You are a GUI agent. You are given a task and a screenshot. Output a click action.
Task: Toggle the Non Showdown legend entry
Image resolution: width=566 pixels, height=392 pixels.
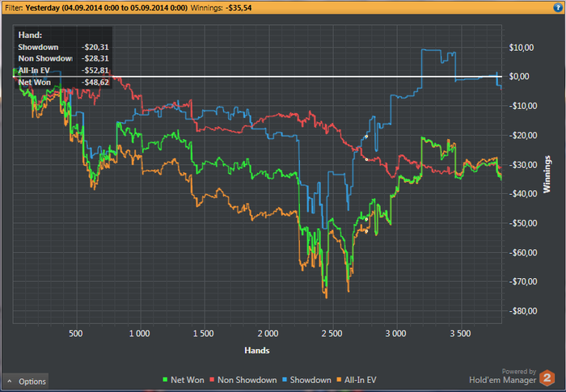(243, 380)
